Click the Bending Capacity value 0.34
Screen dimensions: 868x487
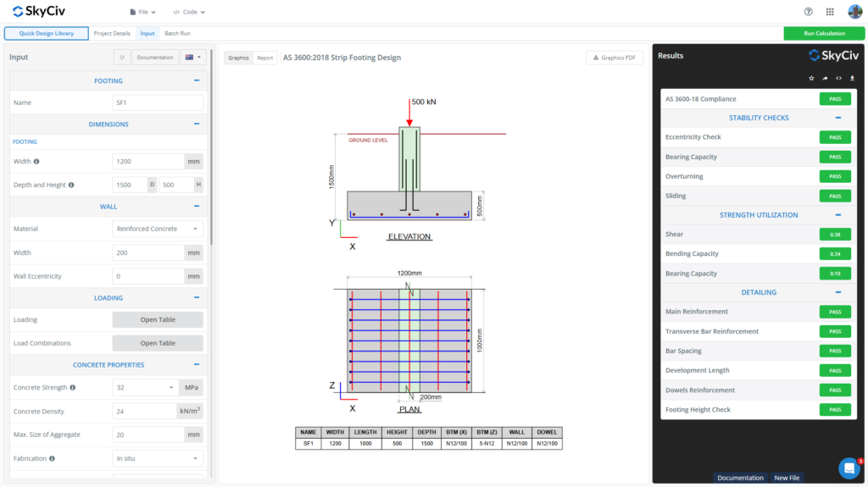(835, 254)
